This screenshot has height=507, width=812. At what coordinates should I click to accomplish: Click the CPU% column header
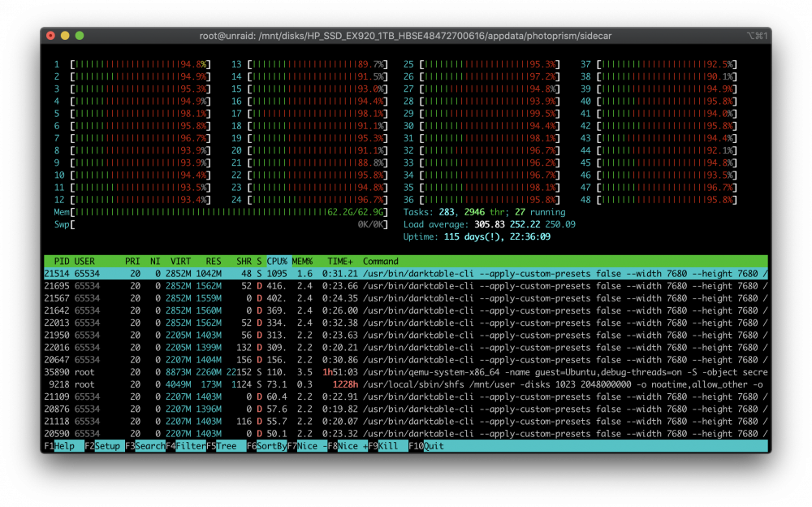pyautogui.click(x=277, y=262)
